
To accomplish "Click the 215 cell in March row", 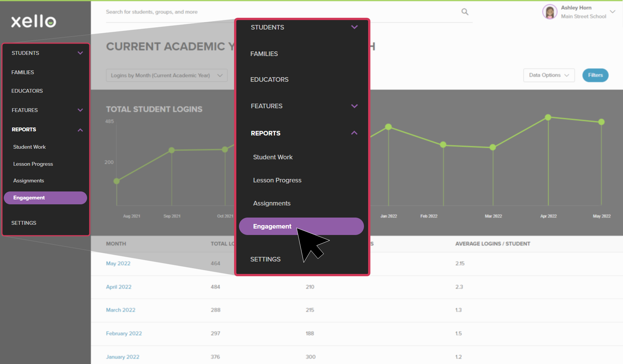I will click(310, 310).
